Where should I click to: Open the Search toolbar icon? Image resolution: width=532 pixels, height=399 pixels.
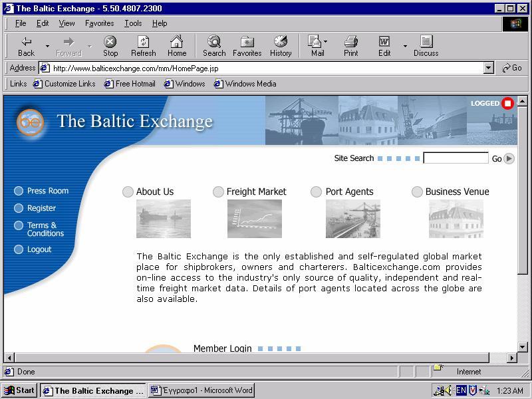pos(214,41)
